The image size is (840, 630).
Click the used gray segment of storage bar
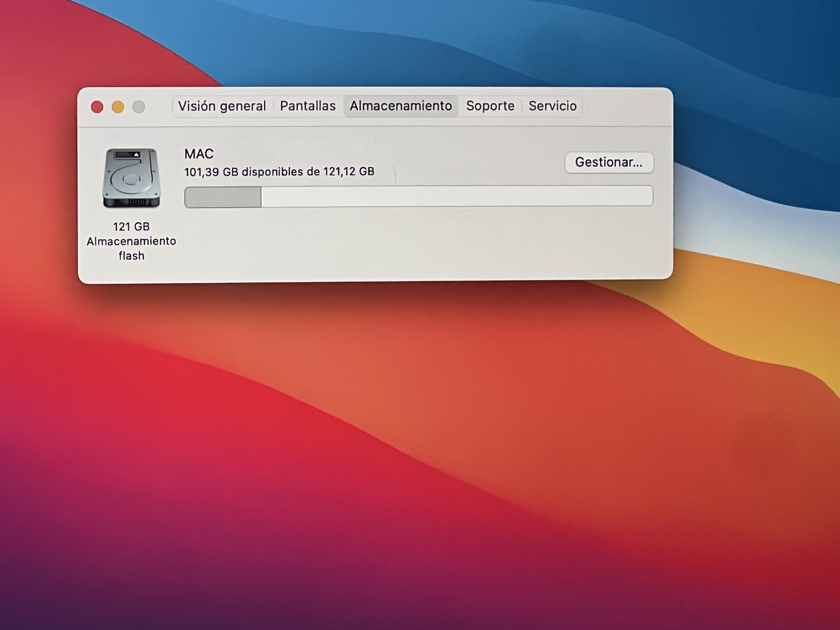(x=223, y=197)
